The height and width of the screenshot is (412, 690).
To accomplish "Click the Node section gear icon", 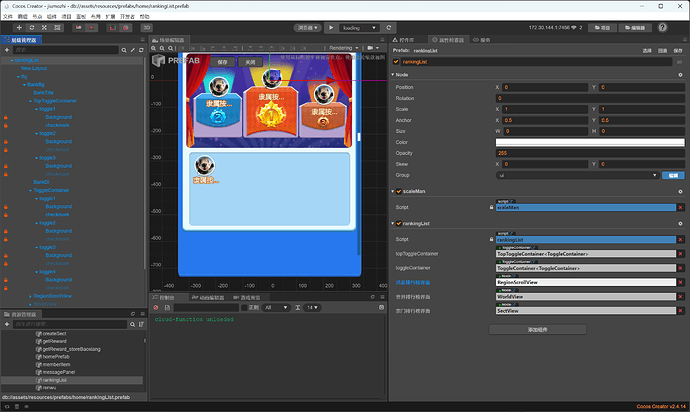I will (x=679, y=74).
